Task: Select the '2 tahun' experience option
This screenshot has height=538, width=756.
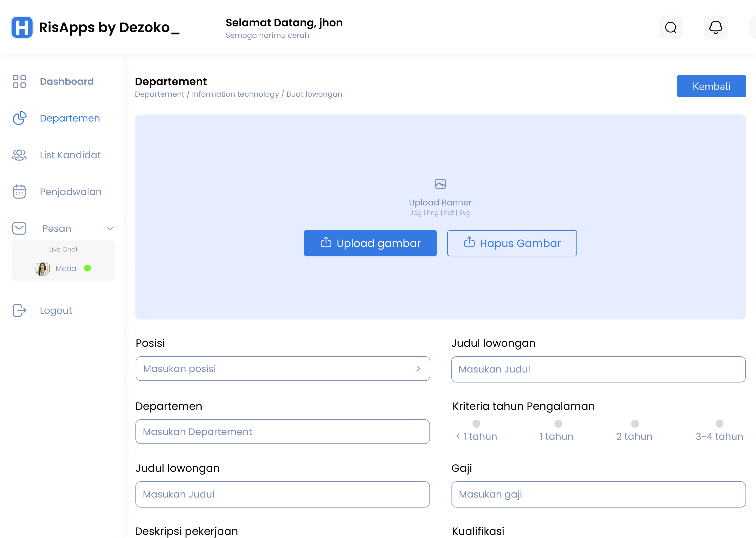Action: [634, 424]
